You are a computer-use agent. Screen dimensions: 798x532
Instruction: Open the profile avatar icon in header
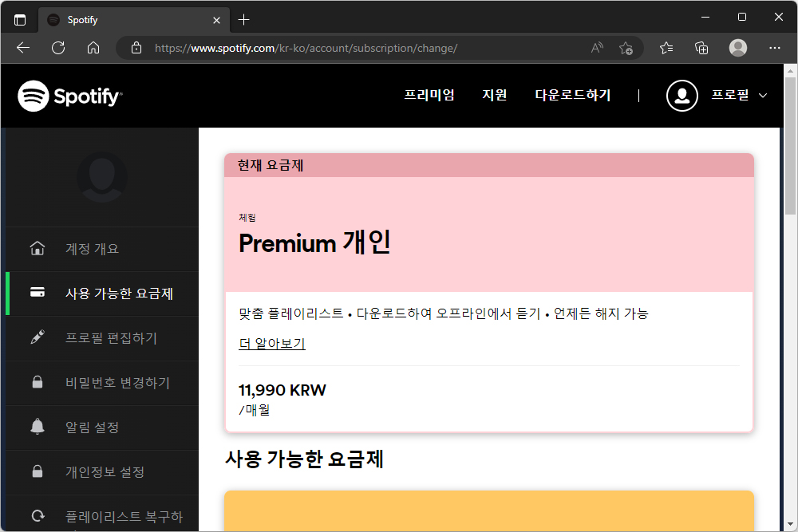click(682, 96)
